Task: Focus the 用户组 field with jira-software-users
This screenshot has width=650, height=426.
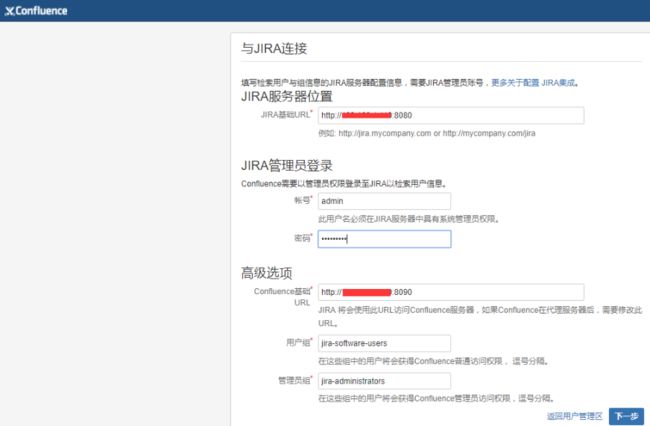Action: click(x=384, y=343)
